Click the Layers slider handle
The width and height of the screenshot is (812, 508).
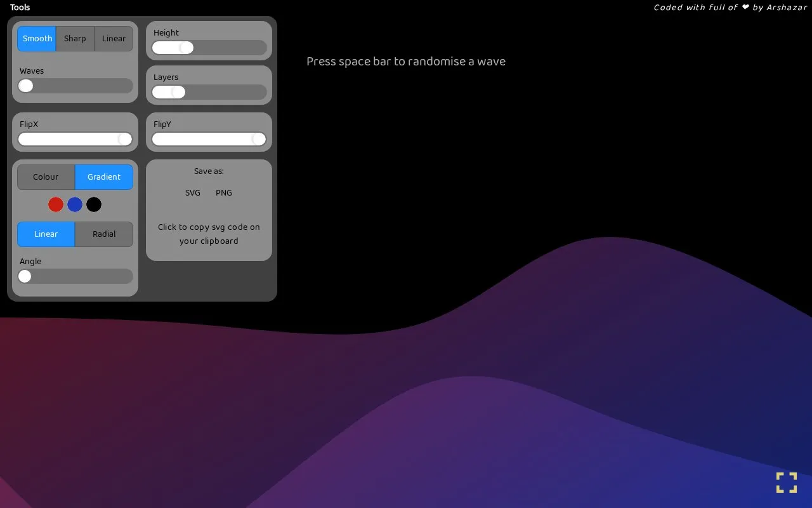[x=178, y=92]
